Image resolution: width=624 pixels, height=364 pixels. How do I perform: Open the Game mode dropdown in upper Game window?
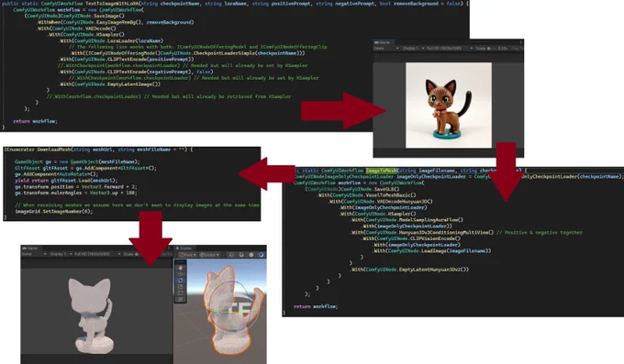(386, 48)
